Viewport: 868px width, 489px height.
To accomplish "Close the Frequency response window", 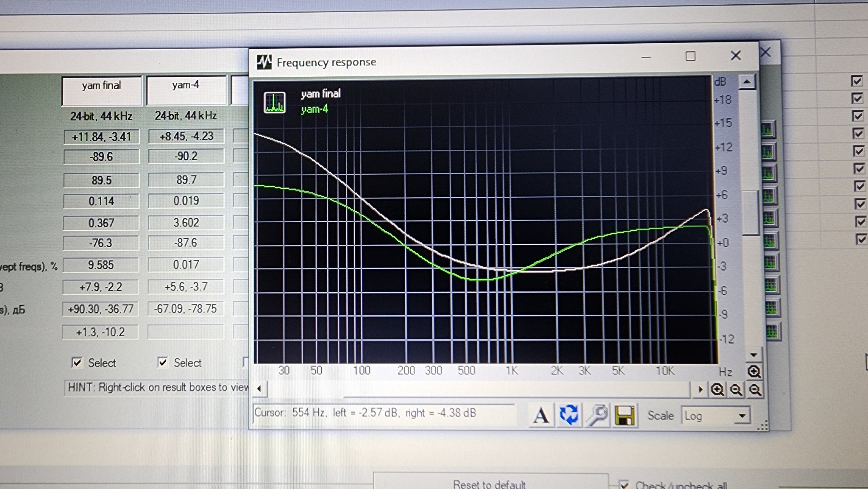I will [x=736, y=56].
